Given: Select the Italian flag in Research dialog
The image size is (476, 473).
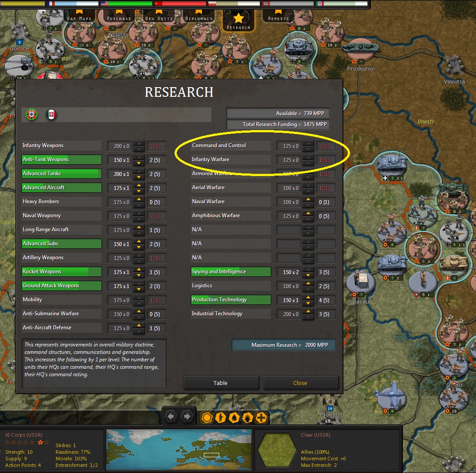Looking at the screenshot, I should coord(51,115).
